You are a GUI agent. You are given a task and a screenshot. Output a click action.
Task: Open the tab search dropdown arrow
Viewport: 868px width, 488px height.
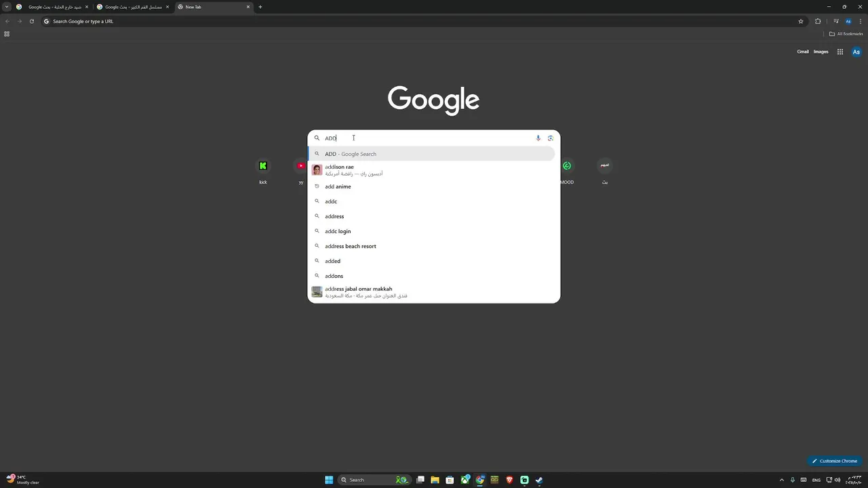(x=7, y=7)
